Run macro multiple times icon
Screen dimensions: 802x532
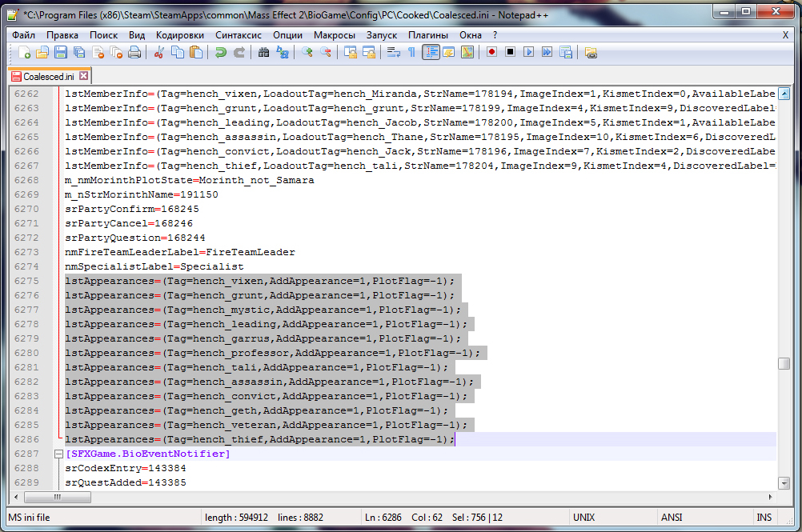point(547,52)
